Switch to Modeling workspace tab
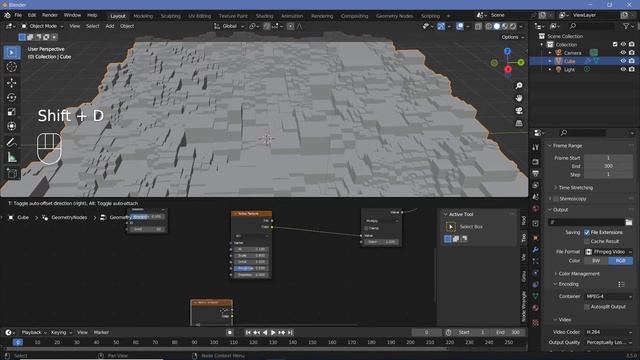 point(143,16)
